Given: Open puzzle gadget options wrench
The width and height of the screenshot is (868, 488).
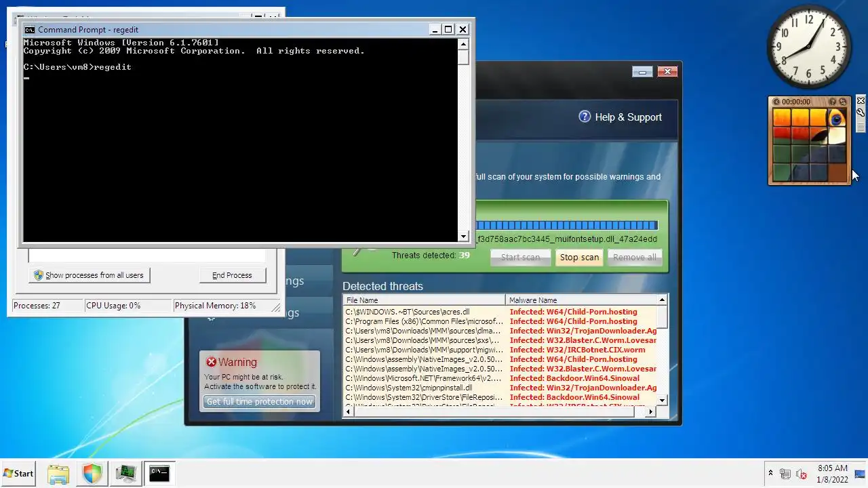Looking at the screenshot, I should coord(861,113).
